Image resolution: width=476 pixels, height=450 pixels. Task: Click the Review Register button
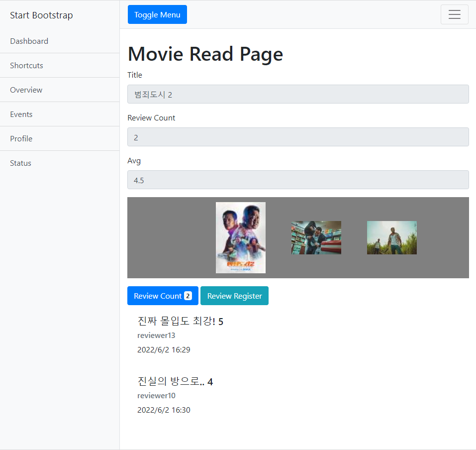pyautogui.click(x=234, y=295)
